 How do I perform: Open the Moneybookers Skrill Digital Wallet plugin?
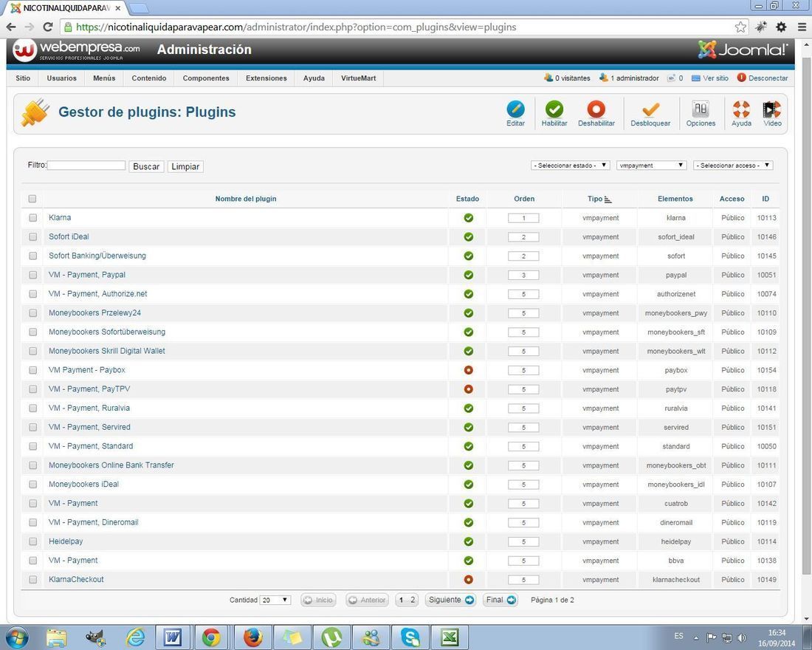[107, 351]
